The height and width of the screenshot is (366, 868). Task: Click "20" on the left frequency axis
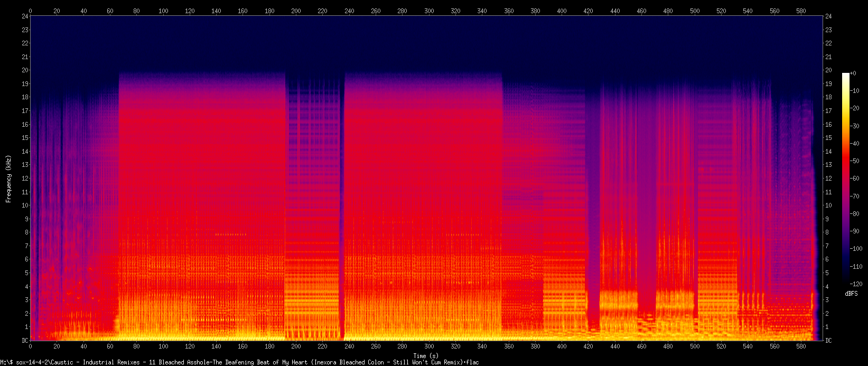pyautogui.click(x=24, y=70)
